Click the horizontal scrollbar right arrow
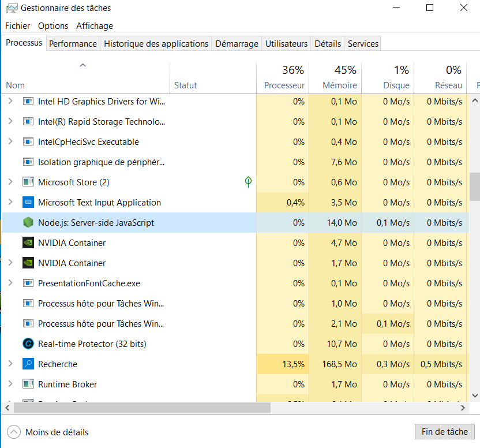The image size is (480, 448). tap(463, 408)
